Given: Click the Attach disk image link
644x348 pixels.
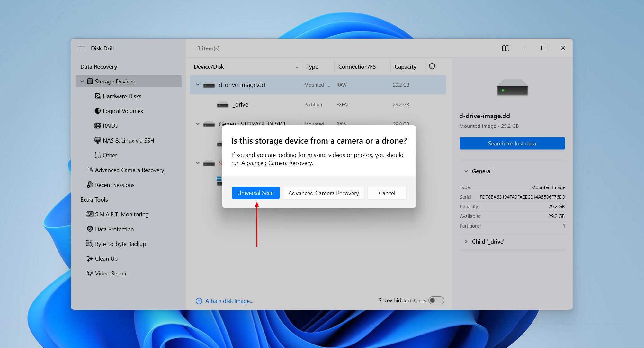Looking at the screenshot, I should (229, 301).
